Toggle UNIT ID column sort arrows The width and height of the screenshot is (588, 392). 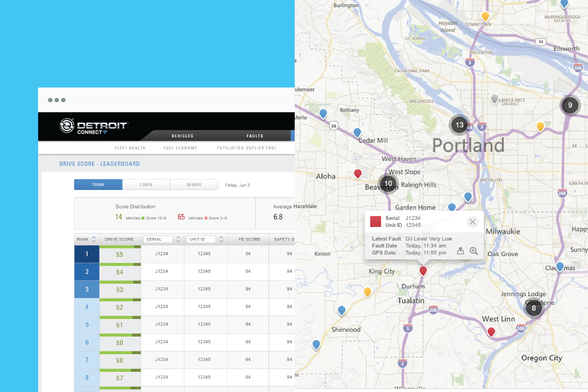[222, 239]
